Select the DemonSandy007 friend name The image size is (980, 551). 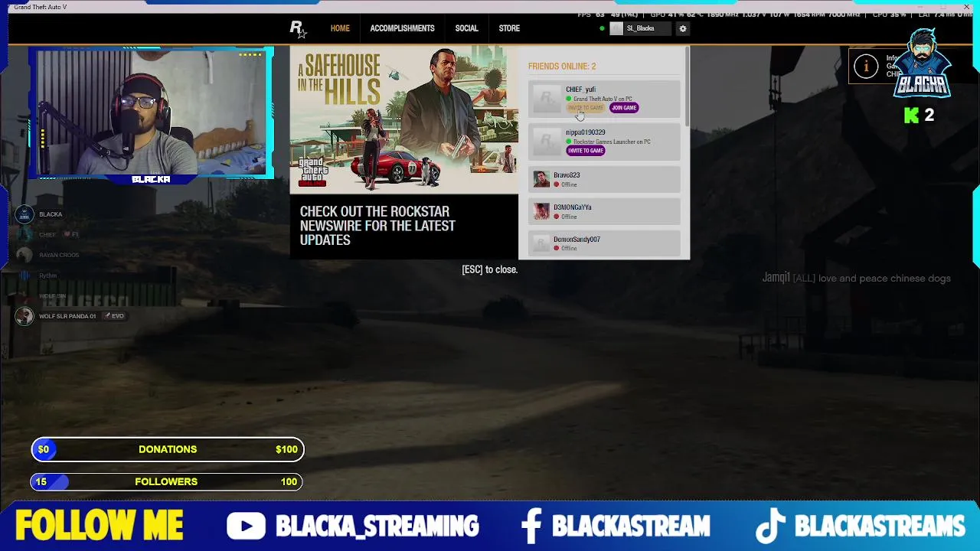coord(577,240)
